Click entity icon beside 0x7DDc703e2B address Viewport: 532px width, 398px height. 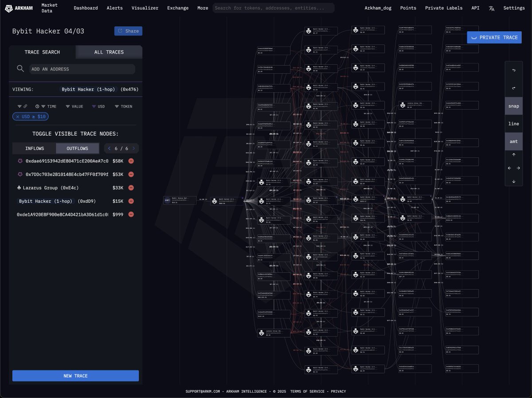click(20, 175)
